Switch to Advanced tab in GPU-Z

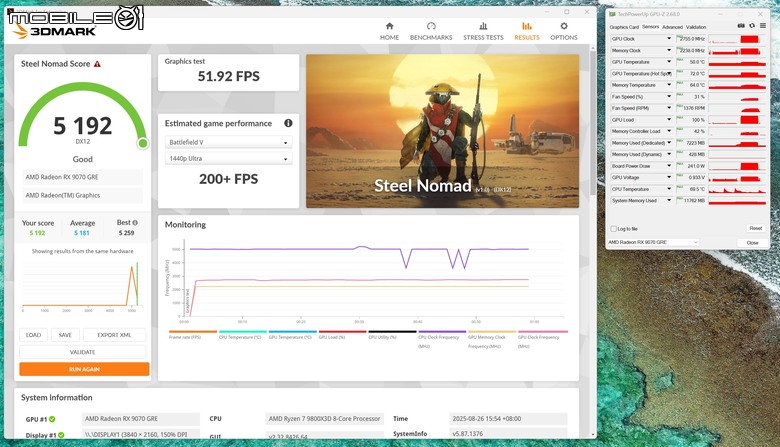[x=672, y=27]
